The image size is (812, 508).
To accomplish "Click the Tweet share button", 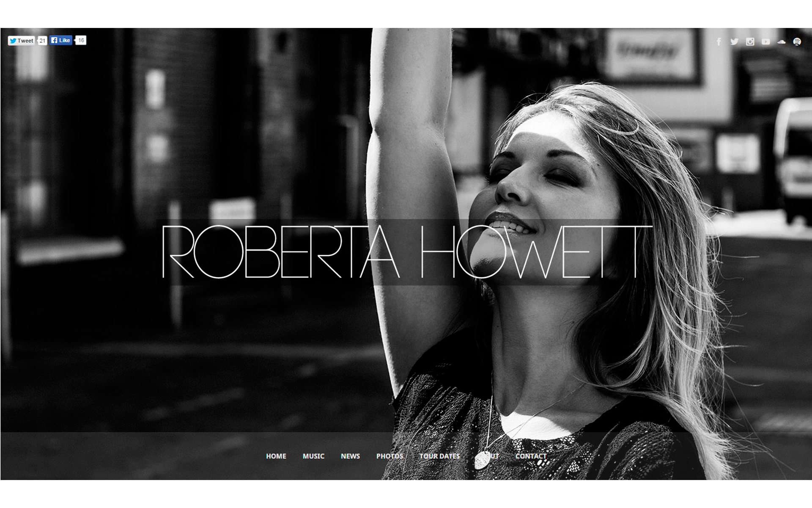I will point(21,41).
